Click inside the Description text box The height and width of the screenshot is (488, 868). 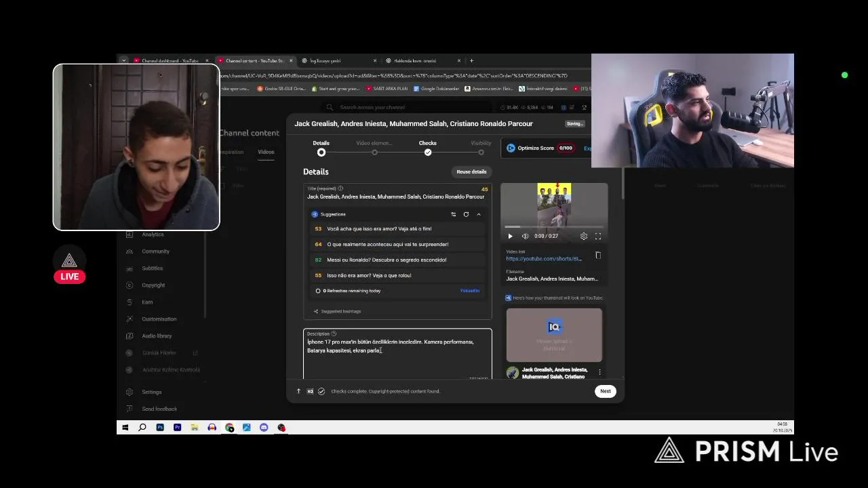397,354
